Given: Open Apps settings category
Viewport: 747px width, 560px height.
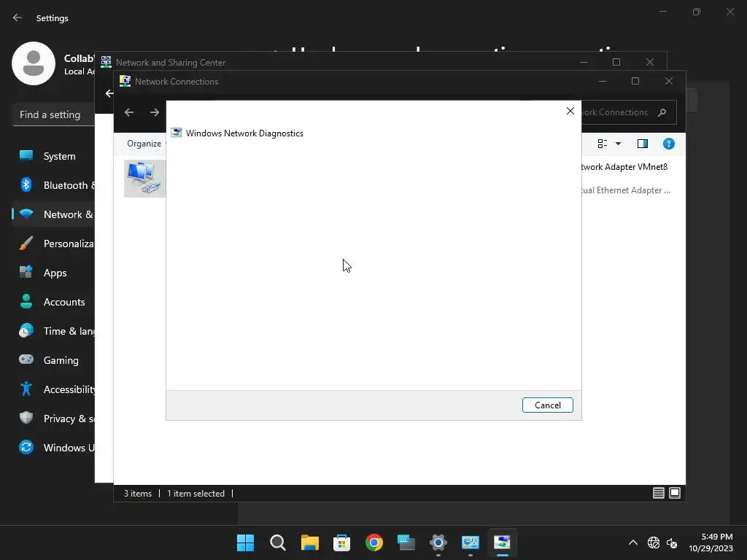Looking at the screenshot, I should (53, 273).
